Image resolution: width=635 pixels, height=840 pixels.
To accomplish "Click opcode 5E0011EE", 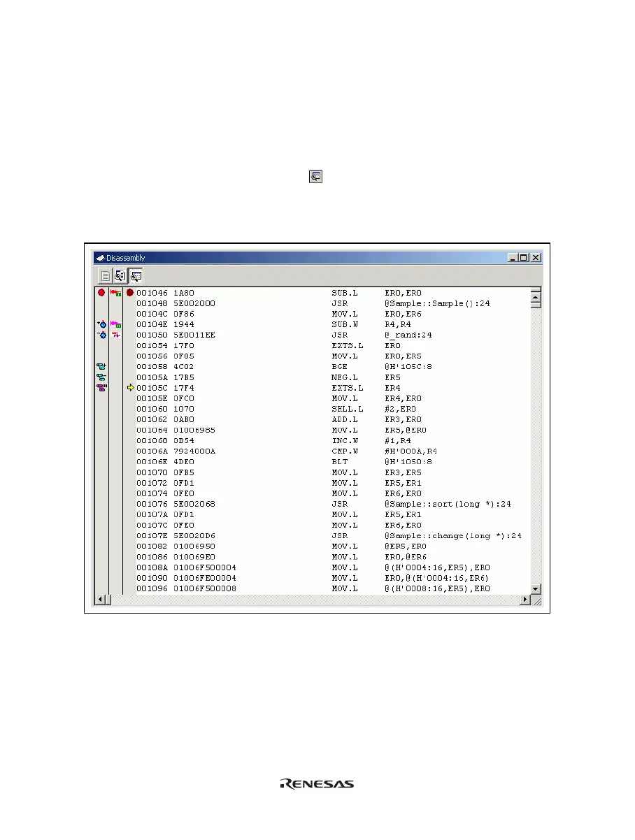I will pyautogui.click(x=194, y=335).
